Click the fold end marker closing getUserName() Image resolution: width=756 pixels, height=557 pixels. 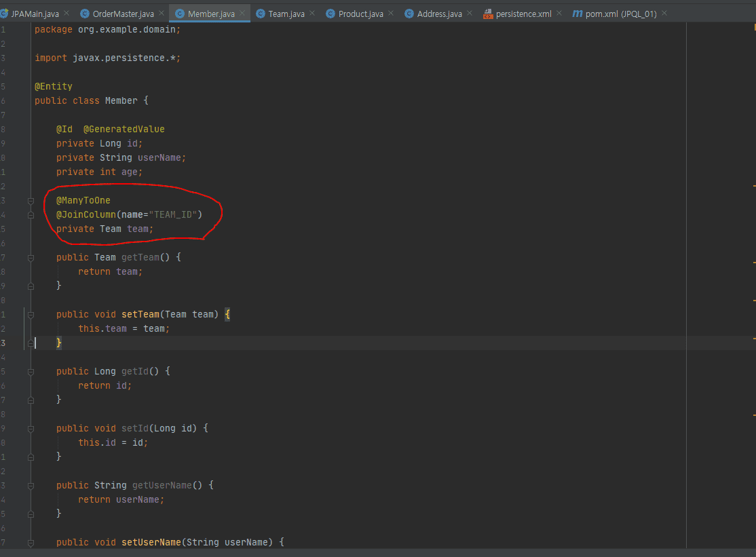(31, 514)
